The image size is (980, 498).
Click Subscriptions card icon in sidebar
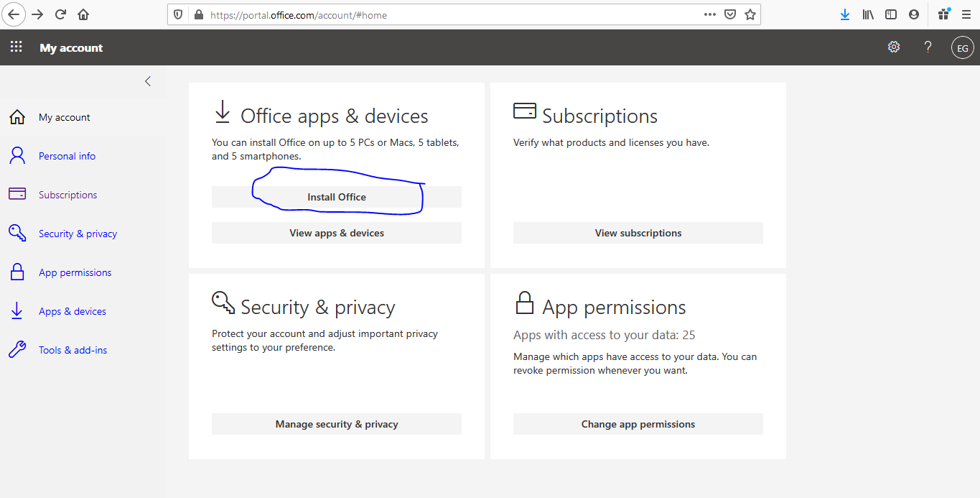17,194
